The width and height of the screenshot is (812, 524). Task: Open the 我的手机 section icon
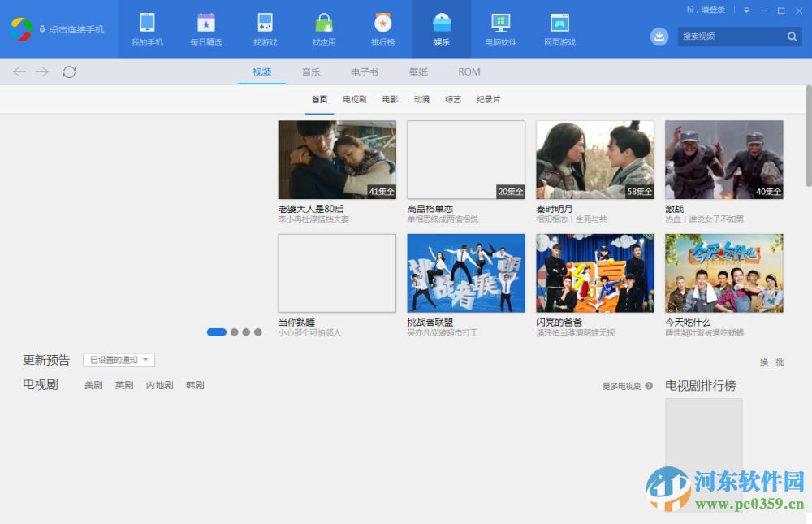click(146, 29)
